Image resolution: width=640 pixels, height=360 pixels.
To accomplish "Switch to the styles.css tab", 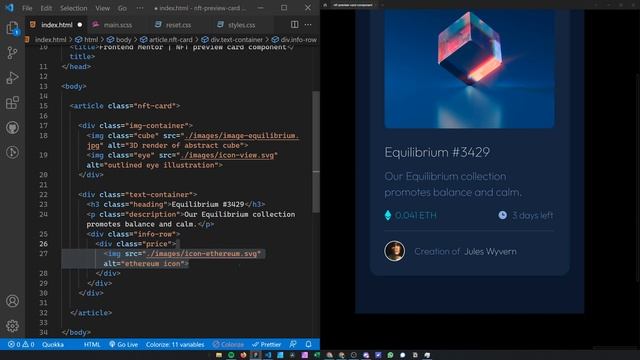I will (x=241, y=25).
